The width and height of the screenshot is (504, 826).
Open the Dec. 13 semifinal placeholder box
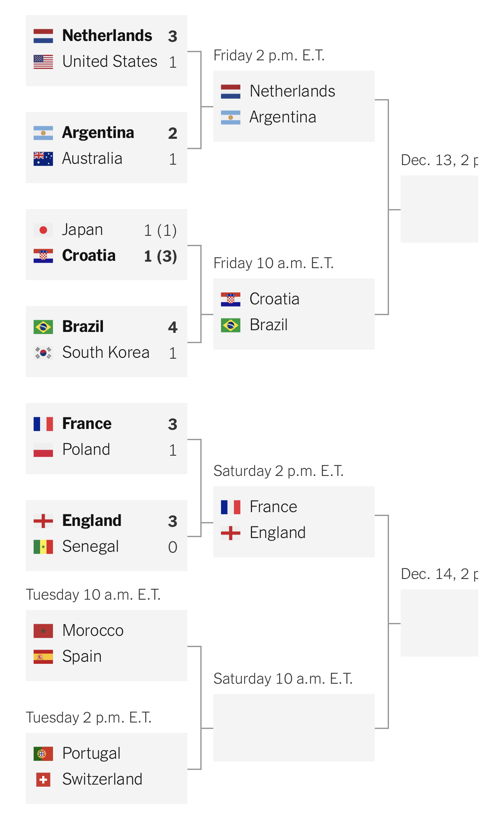[439, 209]
